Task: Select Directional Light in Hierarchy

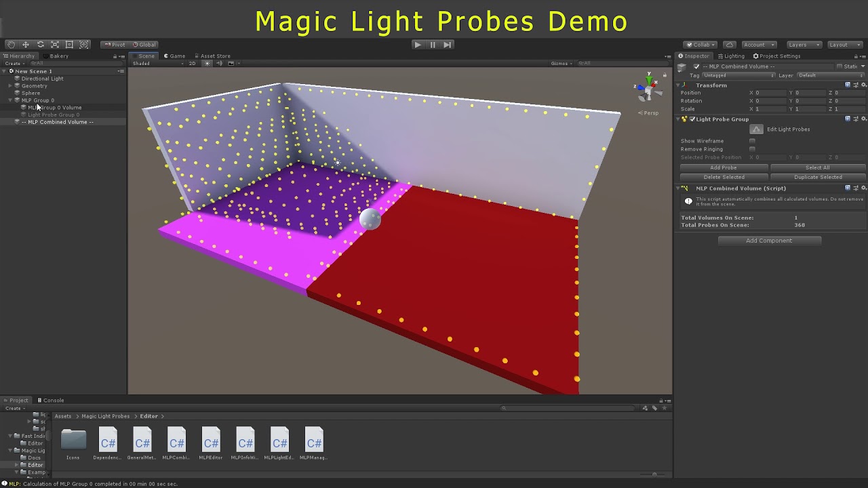Action: [x=42, y=79]
